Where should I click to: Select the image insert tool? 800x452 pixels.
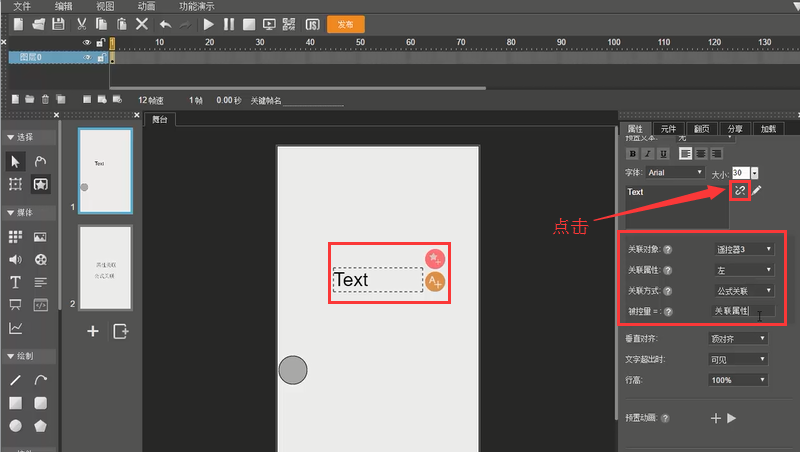coord(40,237)
